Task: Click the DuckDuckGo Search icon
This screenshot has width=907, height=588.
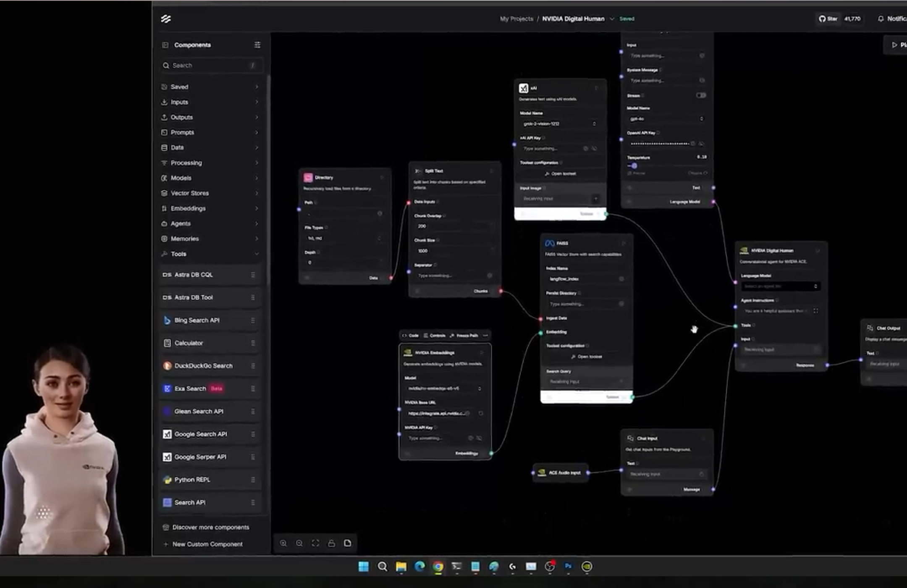Action: (167, 366)
